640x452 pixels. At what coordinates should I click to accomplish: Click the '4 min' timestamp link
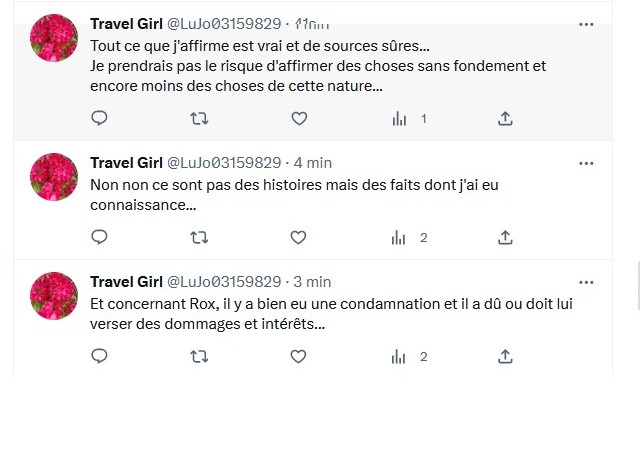pyautogui.click(x=313, y=163)
